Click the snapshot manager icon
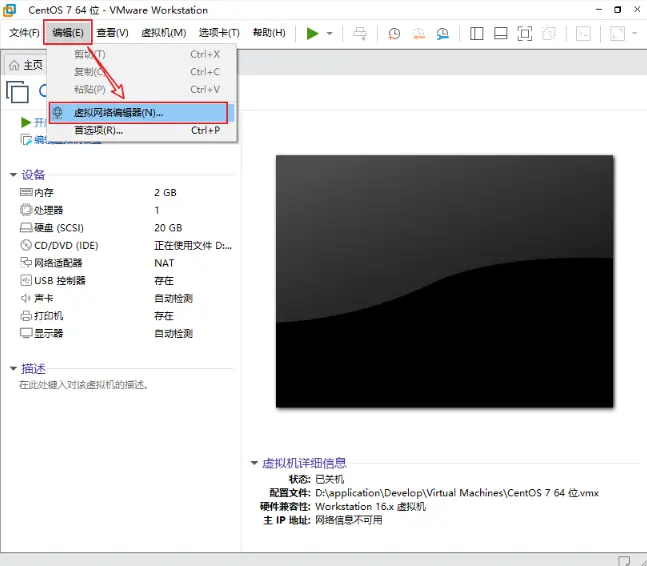 click(x=441, y=33)
